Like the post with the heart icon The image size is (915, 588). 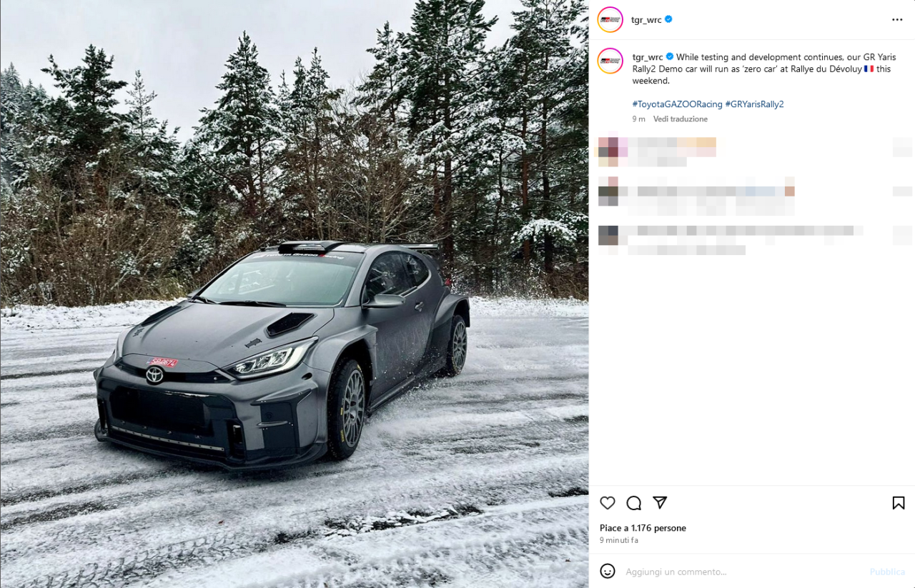[608, 503]
